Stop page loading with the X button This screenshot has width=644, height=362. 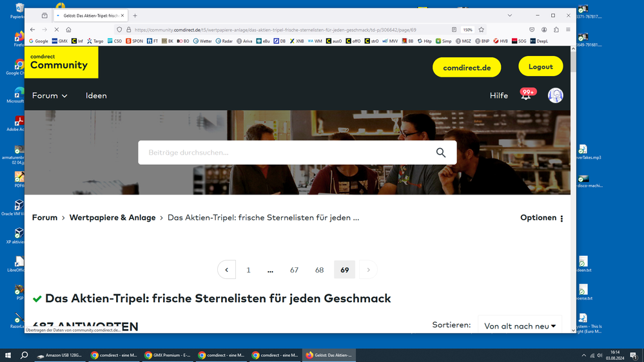click(56, 30)
